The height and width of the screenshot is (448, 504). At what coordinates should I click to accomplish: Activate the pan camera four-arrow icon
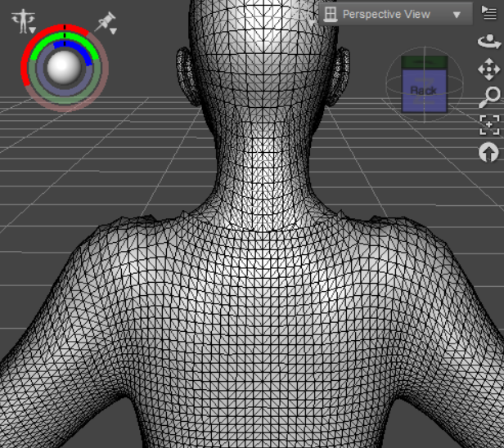488,70
